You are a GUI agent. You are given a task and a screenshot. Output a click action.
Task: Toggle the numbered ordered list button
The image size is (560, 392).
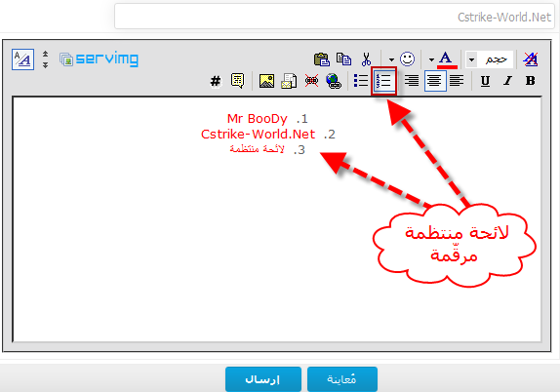(384, 81)
